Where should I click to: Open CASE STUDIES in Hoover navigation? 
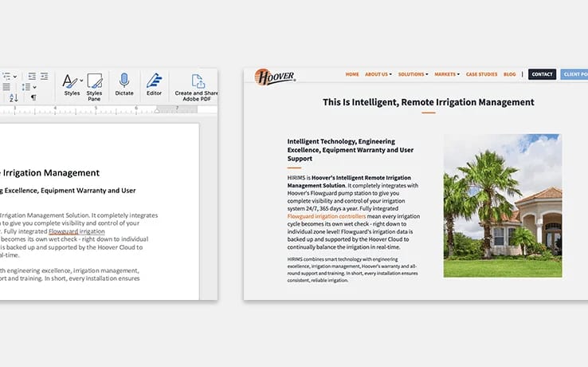(481, 74)
